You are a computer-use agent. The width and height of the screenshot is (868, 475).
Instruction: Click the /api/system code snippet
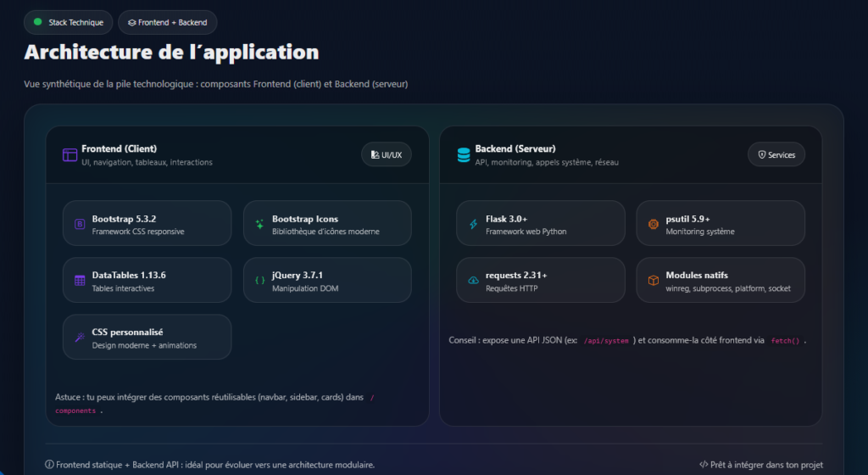[x=606, y=340]
